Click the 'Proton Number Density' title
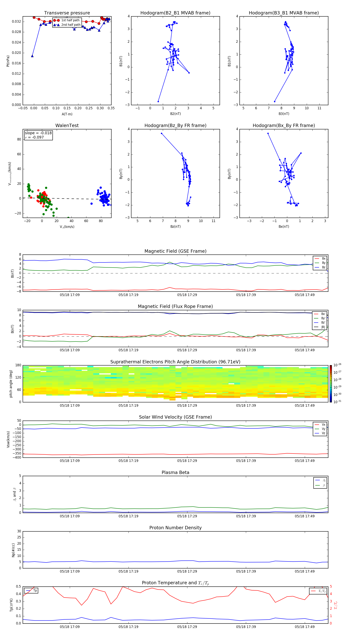Screen dimensions: 351x644 [175, 528]
